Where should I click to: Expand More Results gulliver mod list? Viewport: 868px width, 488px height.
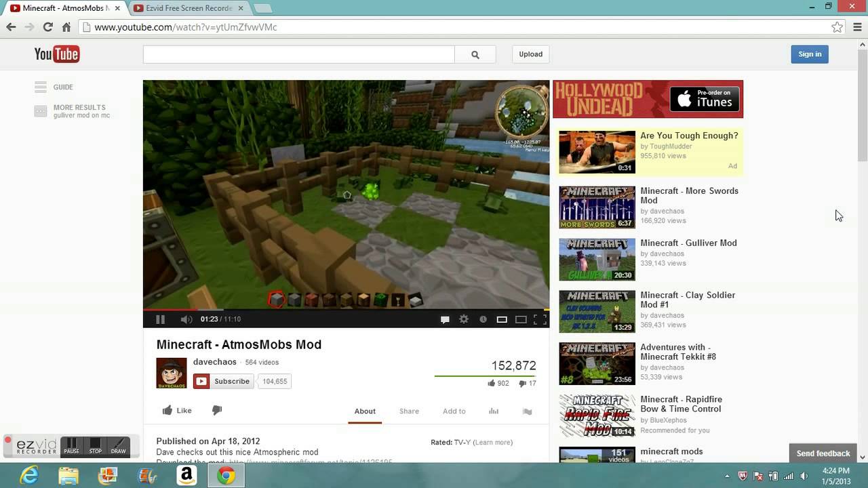(72, 111)
